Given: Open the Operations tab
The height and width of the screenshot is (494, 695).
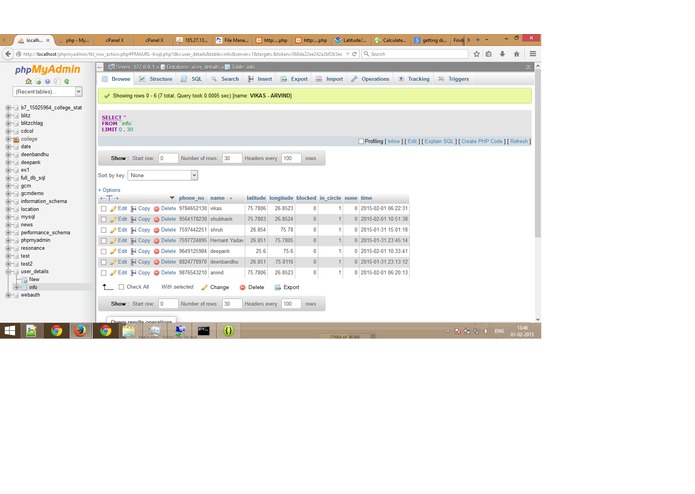Looking at the screenshot, I should (370, 79).
